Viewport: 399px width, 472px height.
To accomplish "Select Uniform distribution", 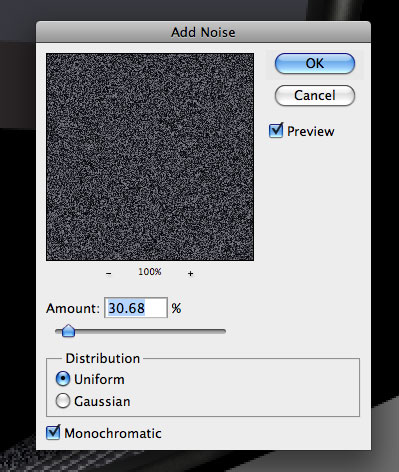I will 63,379.
